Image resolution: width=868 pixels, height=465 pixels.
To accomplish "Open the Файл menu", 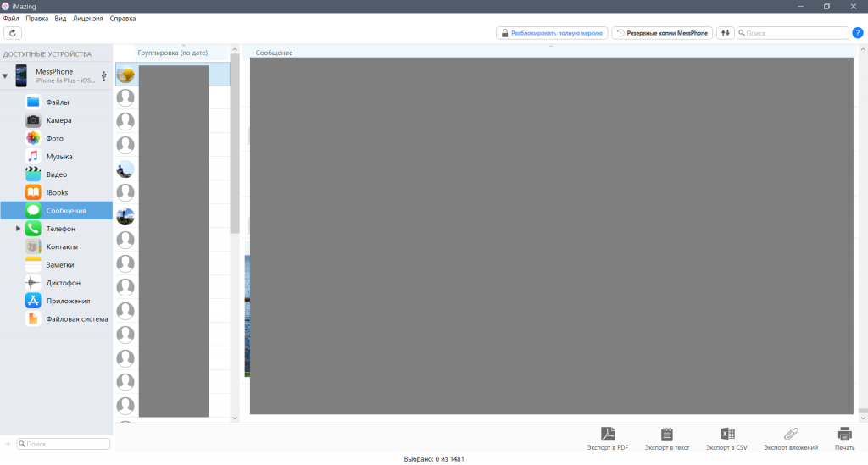I will click(x=11, y=19).
